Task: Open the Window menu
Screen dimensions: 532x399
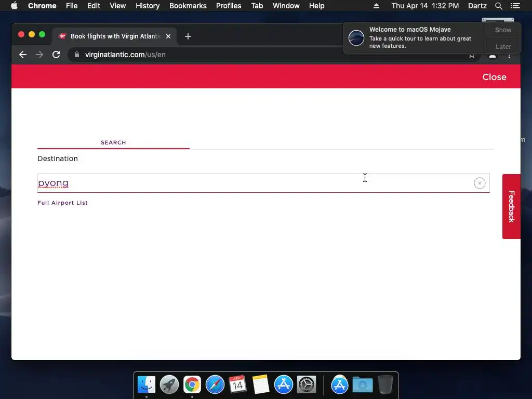Action: pyautogui.click(x=286, y=6)
